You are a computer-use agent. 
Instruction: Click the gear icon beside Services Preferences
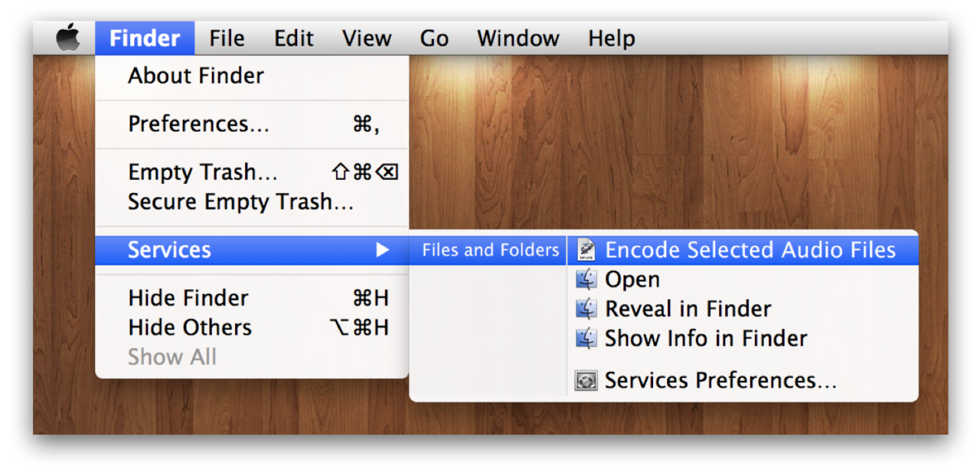(x=586, y=380)
